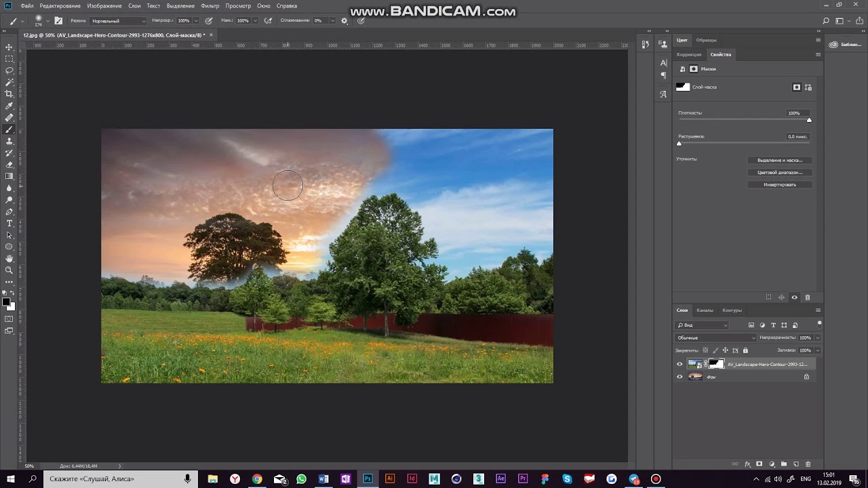Open layer blend mode Обычные dropdown
This screenshot has height=488, width=868.
coord(715,338)
